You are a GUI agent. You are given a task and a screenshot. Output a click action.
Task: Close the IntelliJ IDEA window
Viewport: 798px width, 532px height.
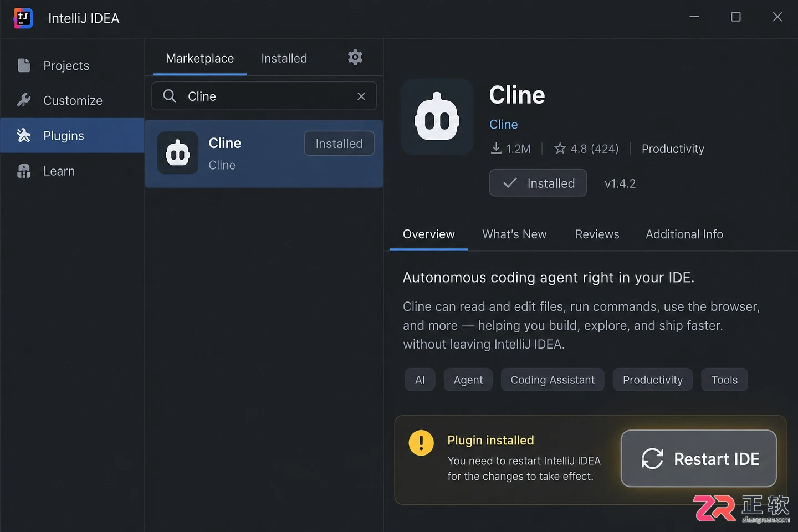(777, 17)
